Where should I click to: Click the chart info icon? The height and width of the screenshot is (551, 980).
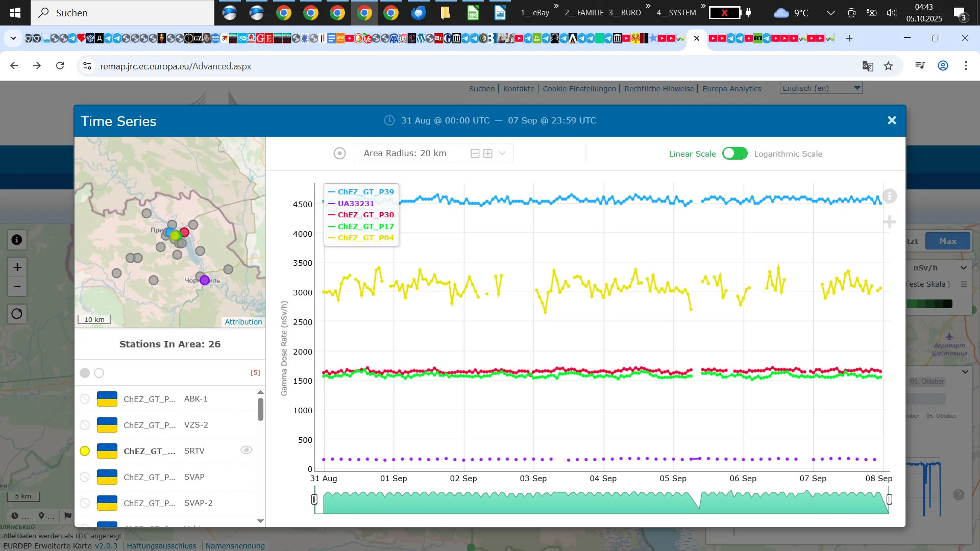click(x=890, y=196)
